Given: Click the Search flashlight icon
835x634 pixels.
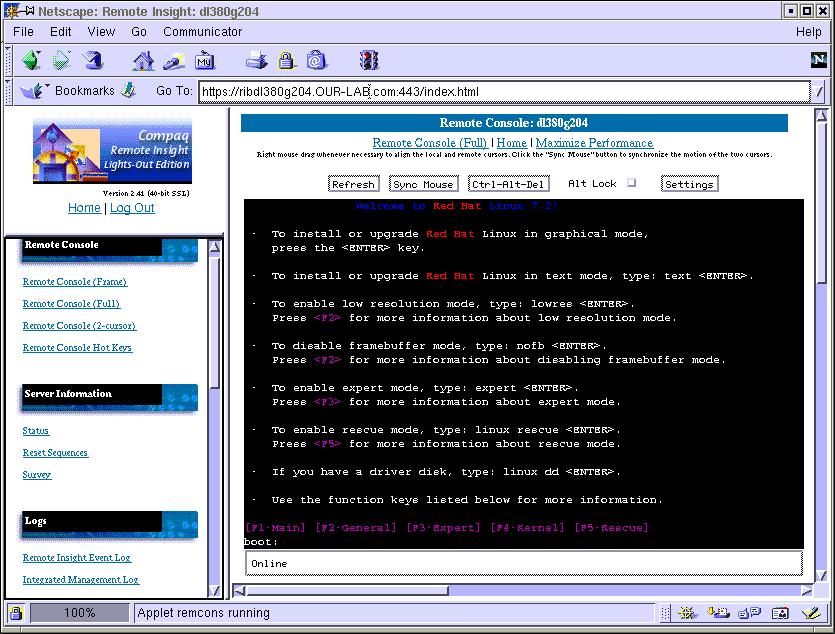Looking at the screenshot, I should pyautogui.click(x=174, y=60).
